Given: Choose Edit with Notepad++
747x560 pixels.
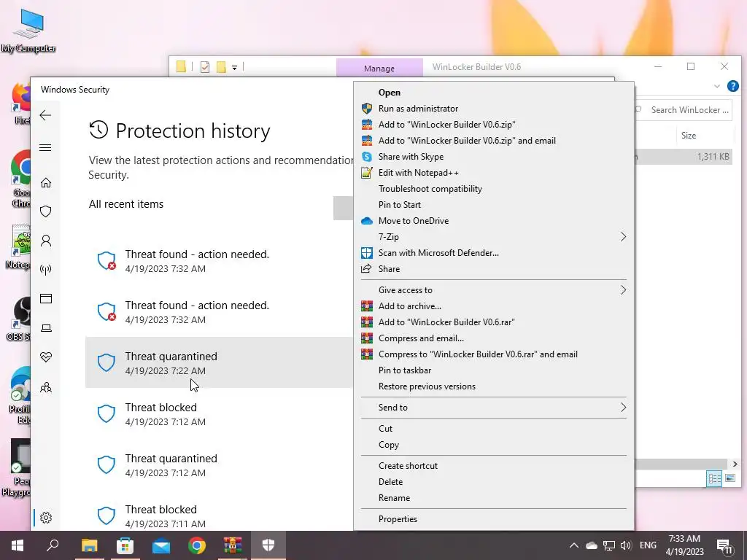Looking at the screenshot, I should point(494,173).
